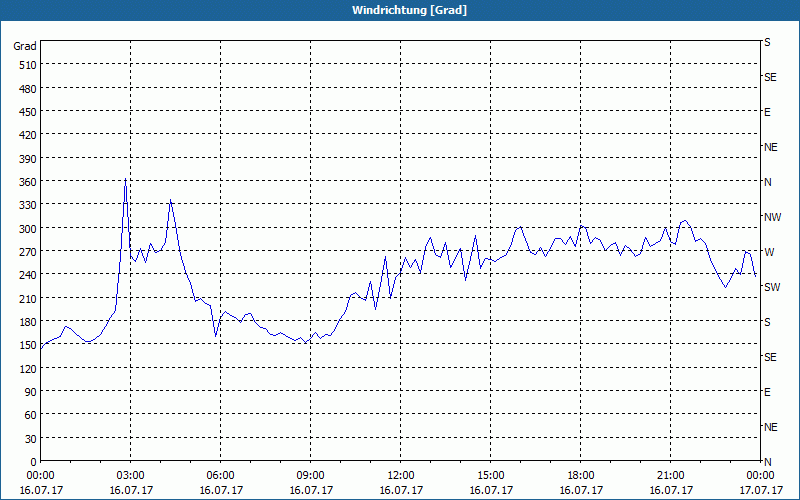
Task: Click the 15:00 time axis label
Action: tap(491, 476)
